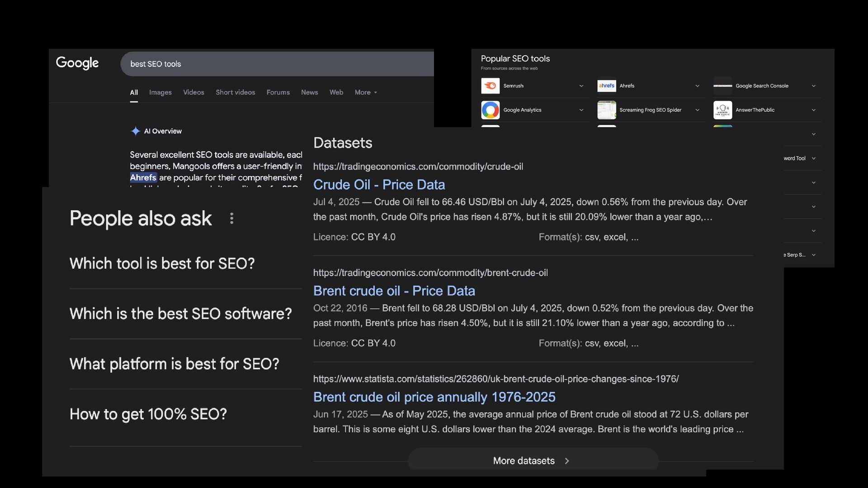Open 'Crude Oil - Price Data' result

pyautogui.click(x=379, y=185)
